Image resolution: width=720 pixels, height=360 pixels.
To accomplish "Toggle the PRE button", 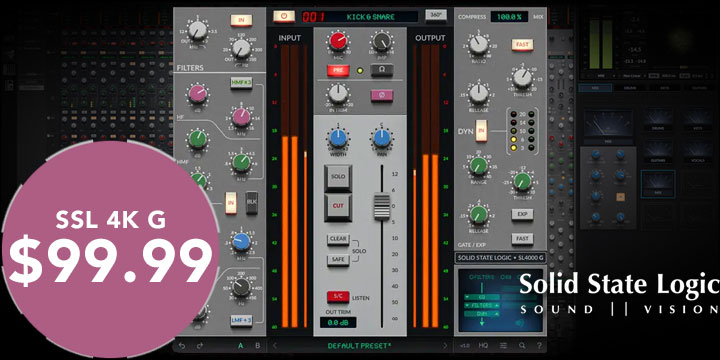I will pos(338,70).
